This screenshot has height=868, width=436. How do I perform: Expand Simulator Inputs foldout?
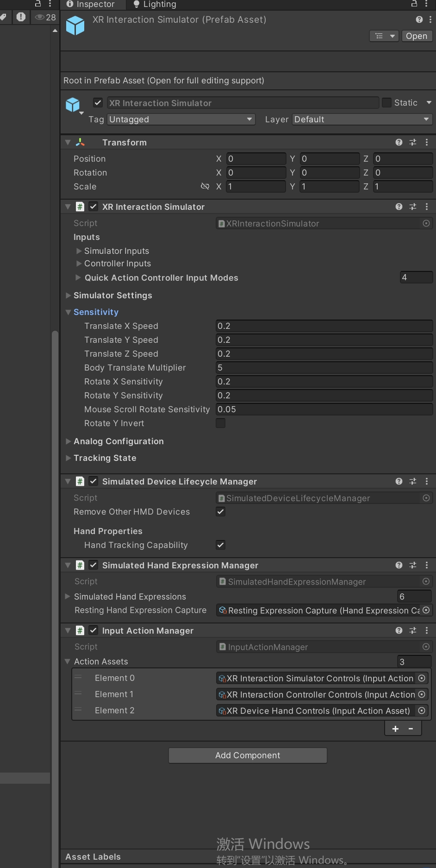pos(79,251)
